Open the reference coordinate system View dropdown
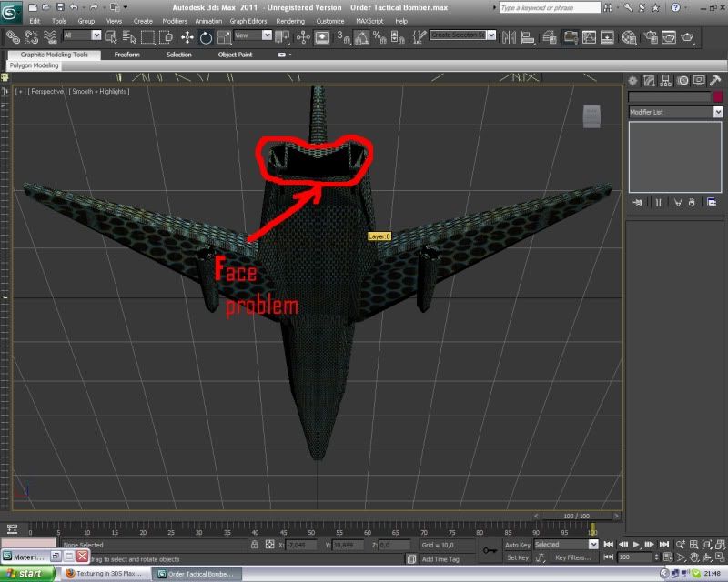The image size is (728, 582). pyautogui.click(x=267, y=35)
